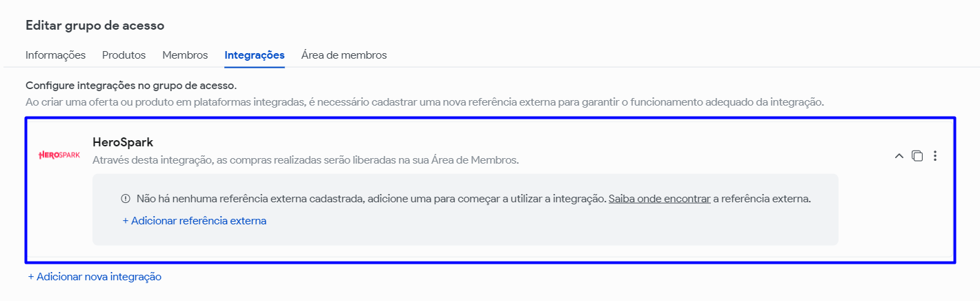Click the info icon in the warning message
Image resolution: width=980 pixels, height=301 pixels.
(x=126, y=199)
